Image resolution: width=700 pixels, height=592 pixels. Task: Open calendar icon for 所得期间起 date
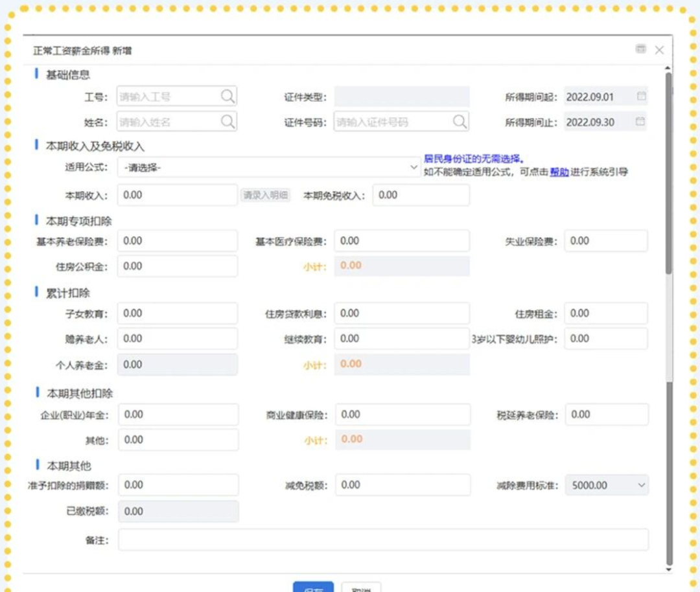pyautogui.click(x=641, y=97)
